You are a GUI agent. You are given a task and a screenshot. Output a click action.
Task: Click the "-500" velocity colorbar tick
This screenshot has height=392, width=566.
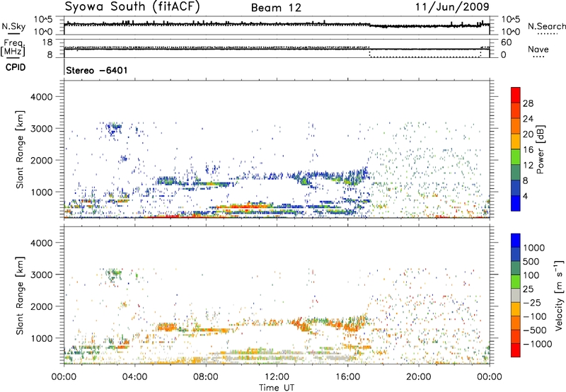coord(535,330)
